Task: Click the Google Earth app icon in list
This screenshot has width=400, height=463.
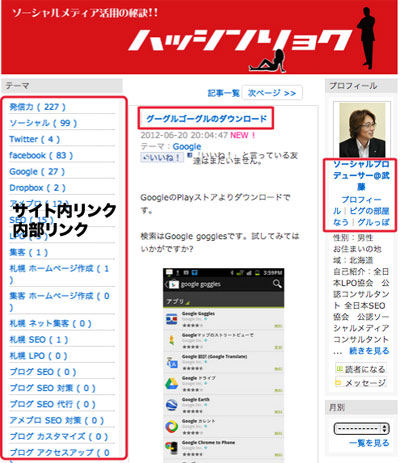Action: point(172,405)
